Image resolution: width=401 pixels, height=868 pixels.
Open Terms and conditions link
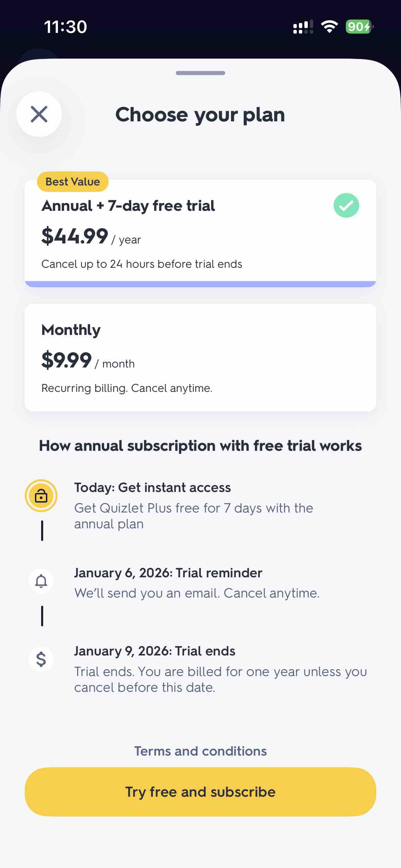(x=200, y=751)
